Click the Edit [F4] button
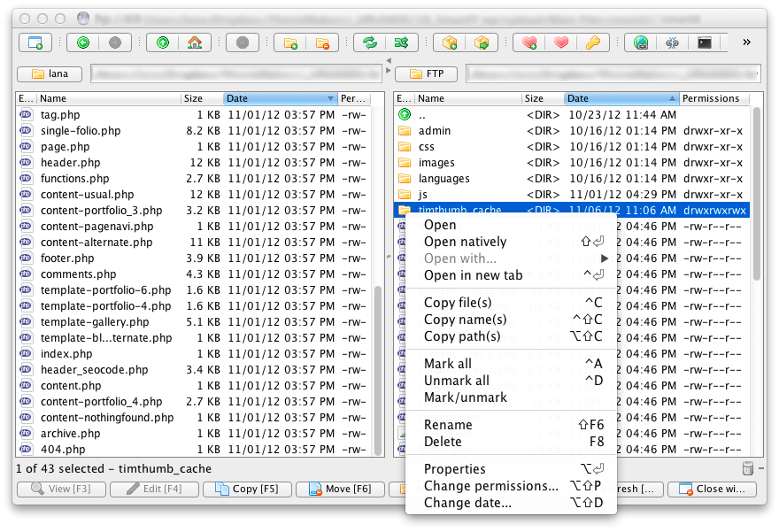Viewport: 779px width, 532px height. click(x=155, y=489)
